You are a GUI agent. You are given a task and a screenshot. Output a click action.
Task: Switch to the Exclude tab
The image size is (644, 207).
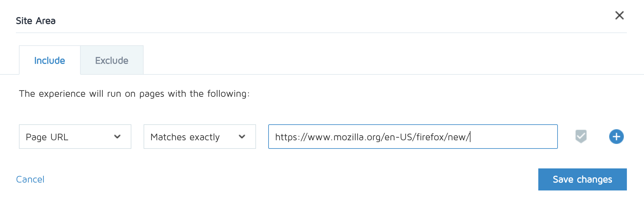(x=112, y=60)
